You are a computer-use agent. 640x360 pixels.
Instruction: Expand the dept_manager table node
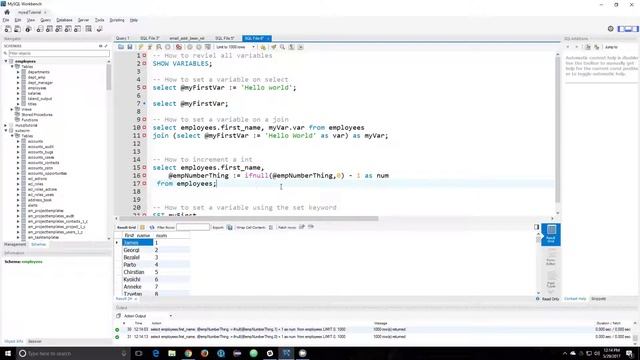pos(18,82)
